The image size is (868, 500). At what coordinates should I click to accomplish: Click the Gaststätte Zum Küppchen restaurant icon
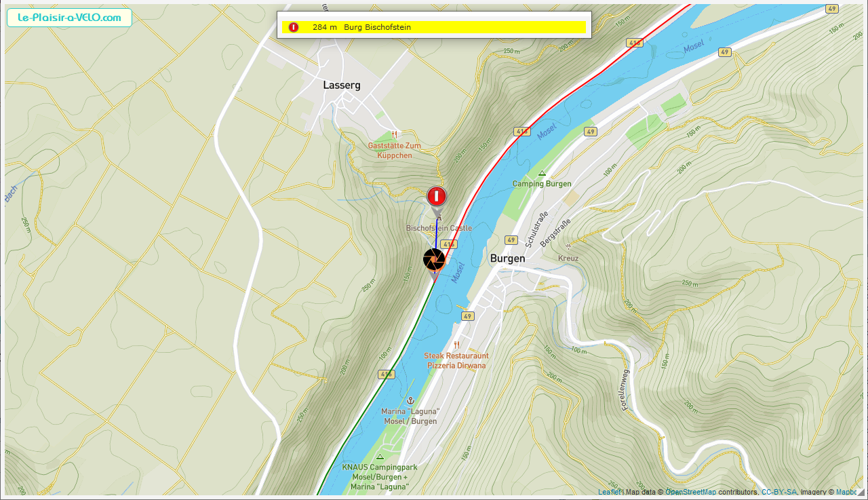click(x=394, y=134)
